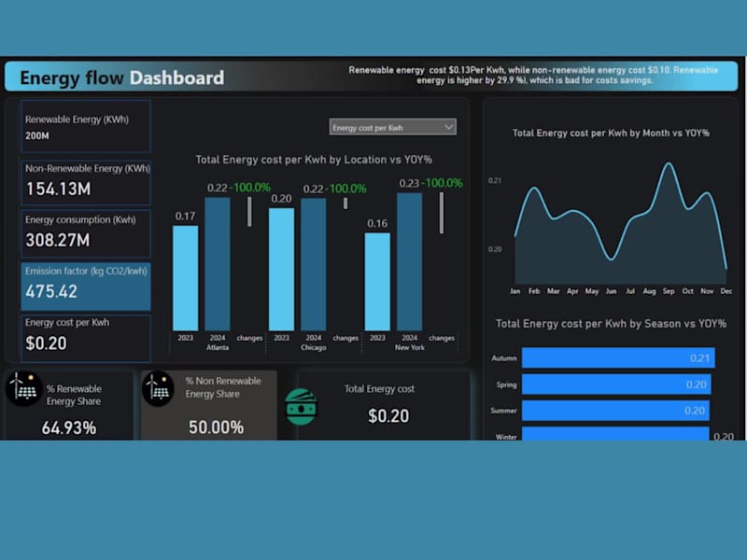The width and height of the screenshot is (747, 560).
Task: Click the 2023 New York bar showing 0.16
Action: pyautogui.click(x=377, y=280)
